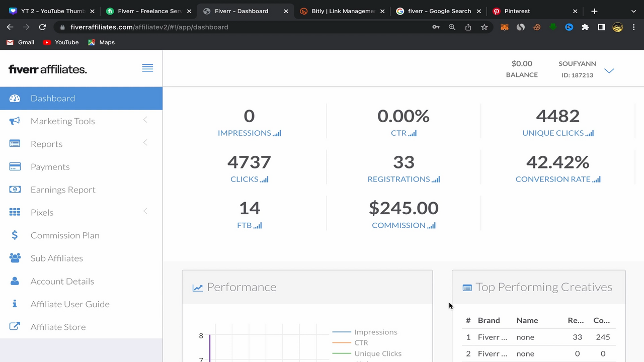Viewport: 644px width, 362px height.
Task: Toggle CTR series in chart legend
Action: (350, 342)
